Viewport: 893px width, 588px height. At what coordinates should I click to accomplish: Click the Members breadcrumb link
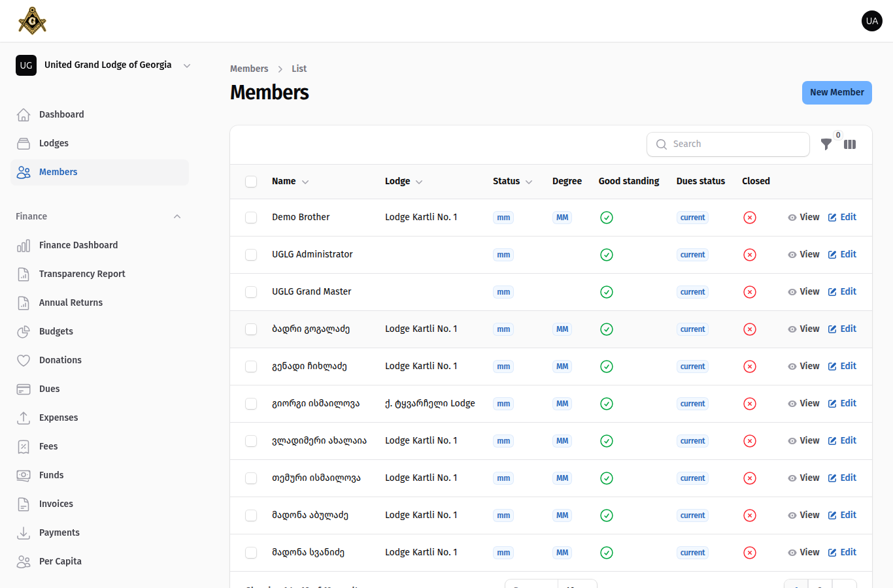click(x=249, y=69)
